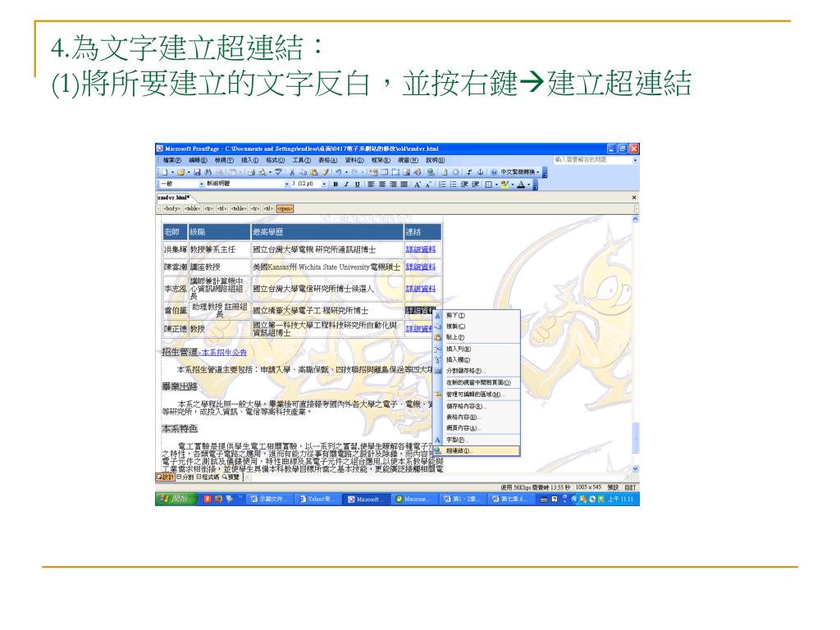The width and height of the screenshot is (840, 630).
Task: Click the vertical scrollbar down arrow
Action: tap(636, 468)
